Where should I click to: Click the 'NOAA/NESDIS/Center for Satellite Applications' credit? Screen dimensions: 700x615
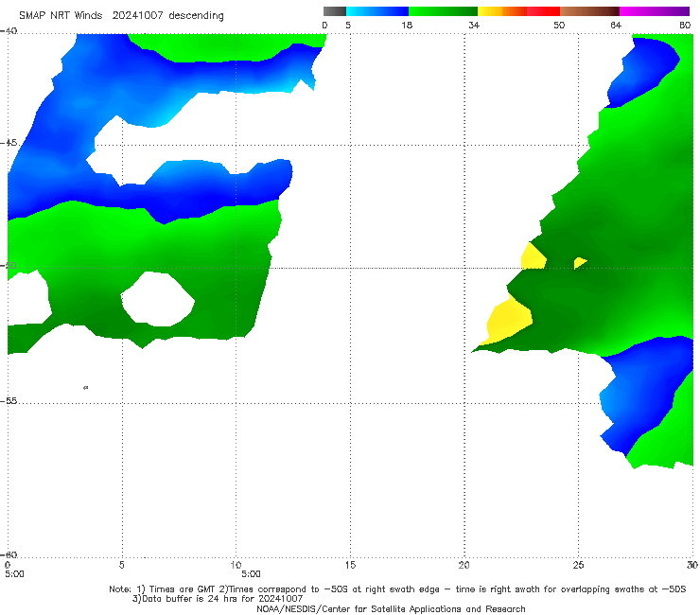click(391, 609)
